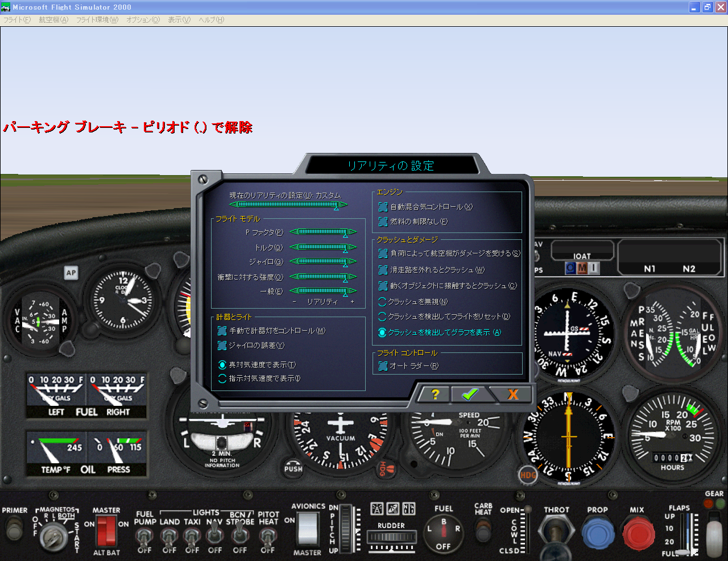Click the AP autopilot button on the panel
728x561 pixels.
click(x=71, y=273)
